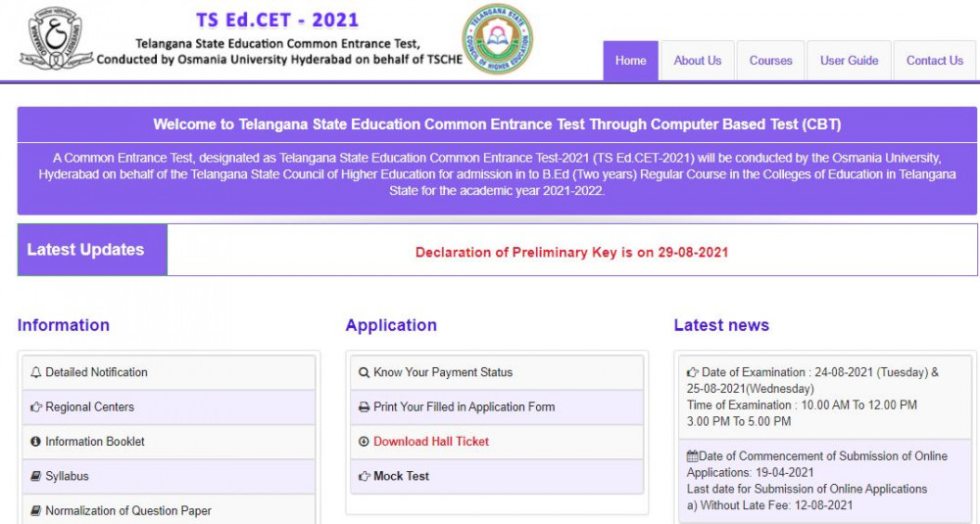The image size is (980, 524).
Task: Click the magnifier icon beside Know Your Payment Status
Action: 365,372
